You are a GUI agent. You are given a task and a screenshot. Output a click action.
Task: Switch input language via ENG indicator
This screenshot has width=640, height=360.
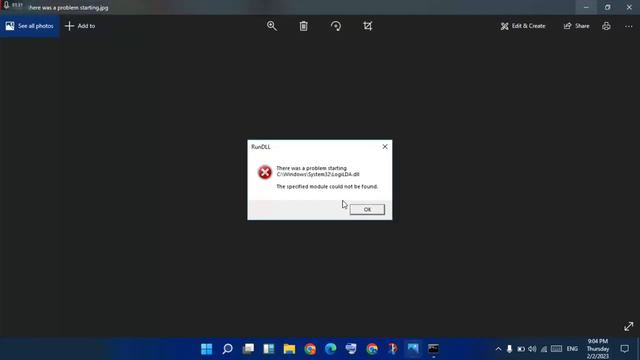click(x=572, y=349)
